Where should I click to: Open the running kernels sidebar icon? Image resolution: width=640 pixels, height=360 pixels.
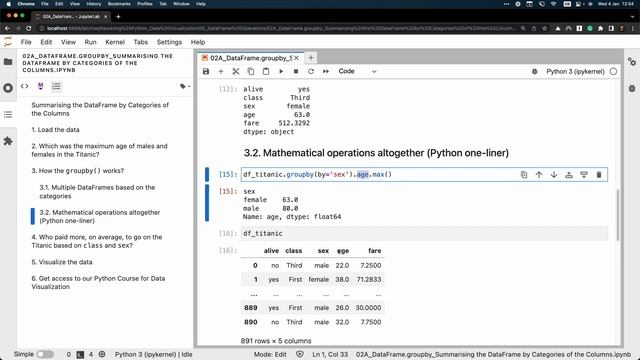coord(8,88)
